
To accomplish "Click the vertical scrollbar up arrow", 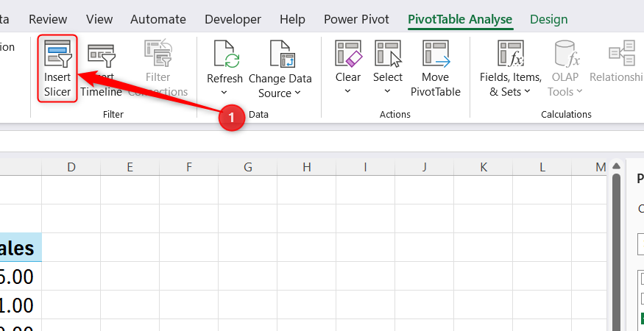I will [x=615, y=166].
